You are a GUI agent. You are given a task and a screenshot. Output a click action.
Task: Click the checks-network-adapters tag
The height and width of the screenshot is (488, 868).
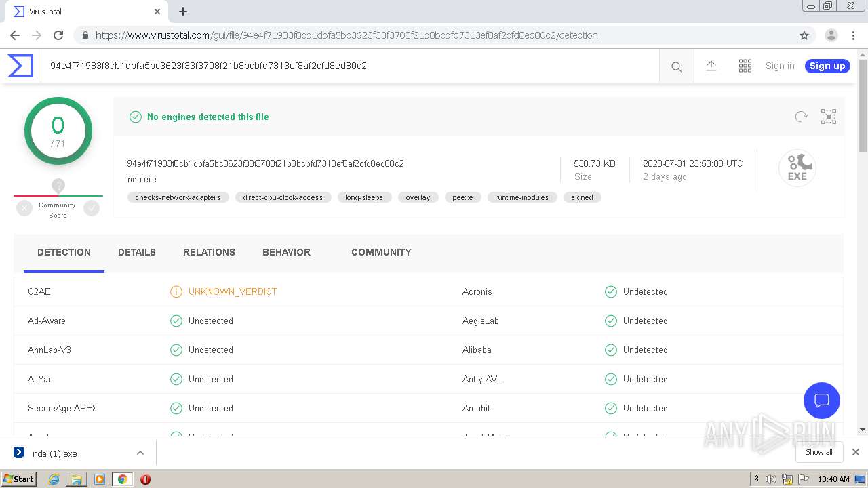coord(178,197)
